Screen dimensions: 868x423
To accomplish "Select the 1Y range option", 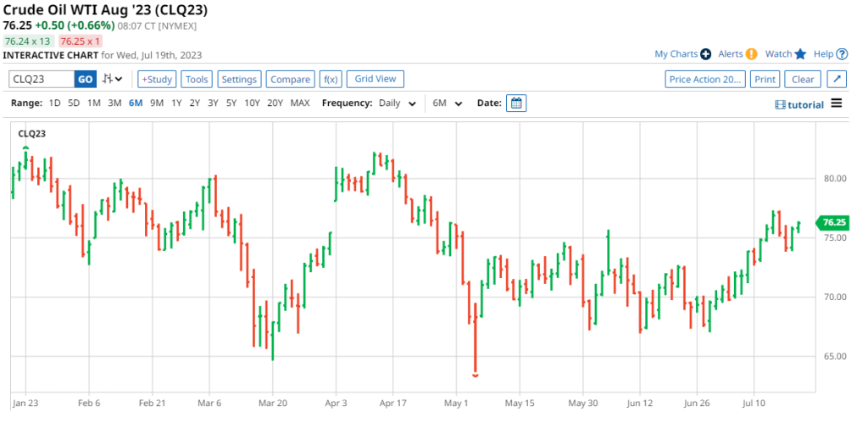I will pyautogui.click(x=176, y=103).
